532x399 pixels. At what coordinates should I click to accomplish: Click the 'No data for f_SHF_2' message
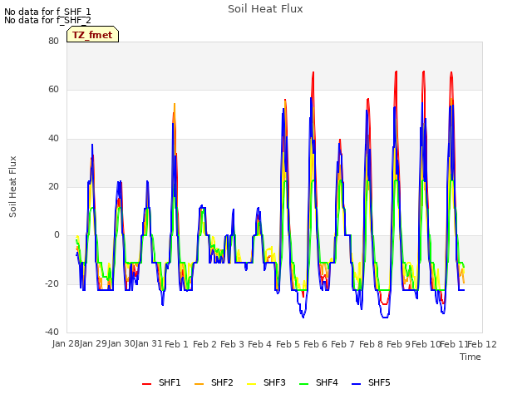click(47, 20)
